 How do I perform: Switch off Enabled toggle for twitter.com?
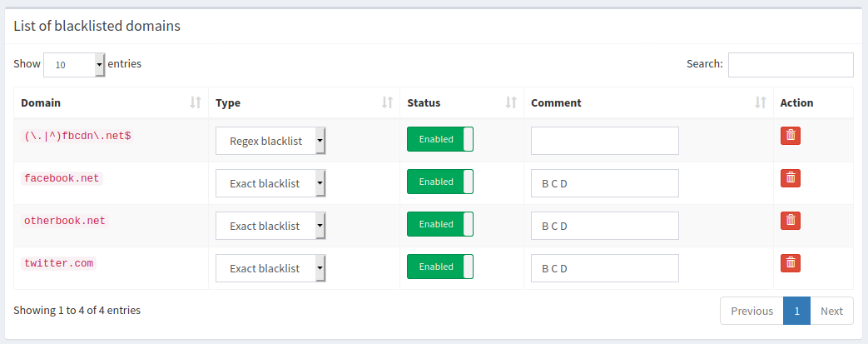coord(440,267)
